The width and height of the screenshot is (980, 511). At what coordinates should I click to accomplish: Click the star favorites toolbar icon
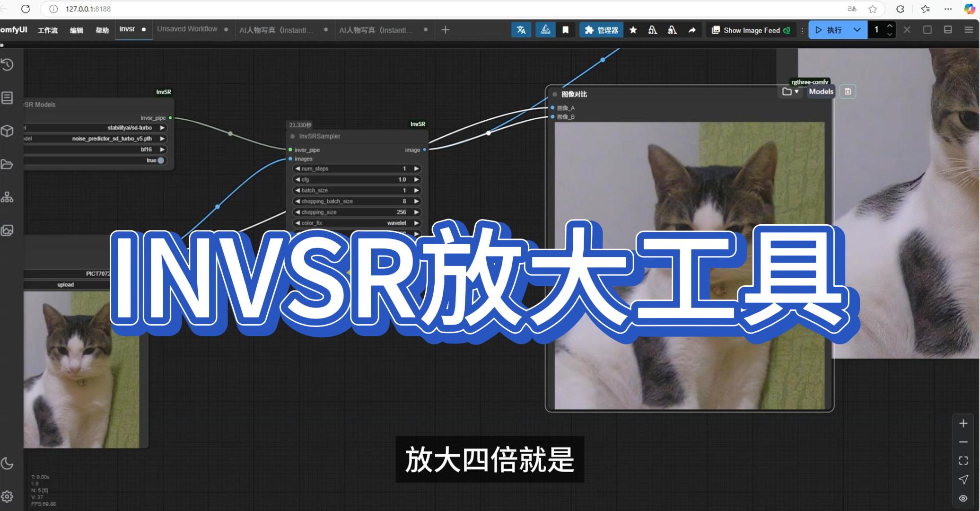point(633,30)
